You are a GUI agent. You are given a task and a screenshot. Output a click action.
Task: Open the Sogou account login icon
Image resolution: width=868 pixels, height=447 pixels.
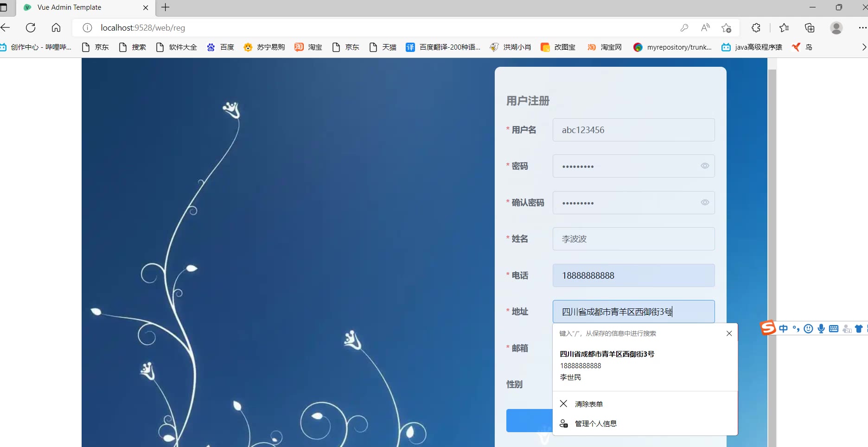[x=847, y=329]
